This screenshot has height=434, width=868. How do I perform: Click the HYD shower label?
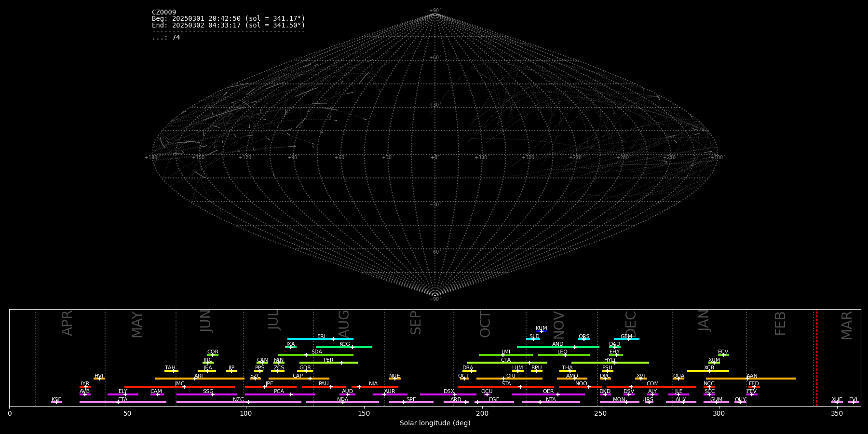coord(610,360)
